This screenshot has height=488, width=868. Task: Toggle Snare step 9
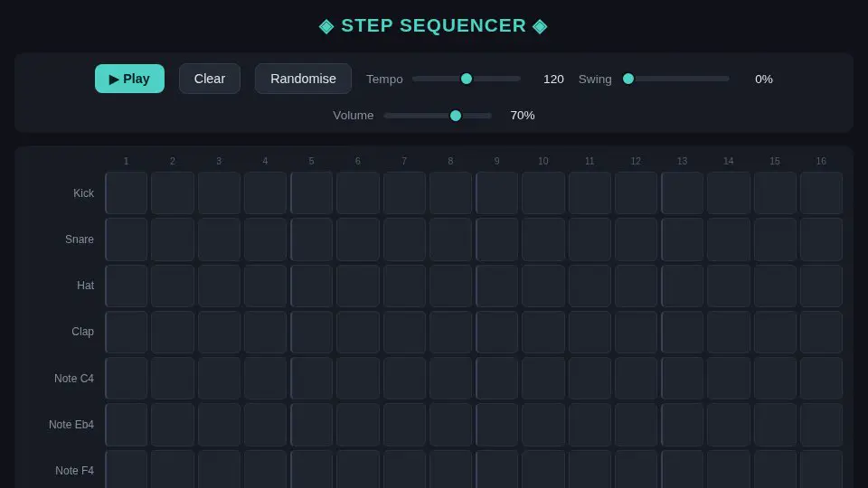[497, 239]
